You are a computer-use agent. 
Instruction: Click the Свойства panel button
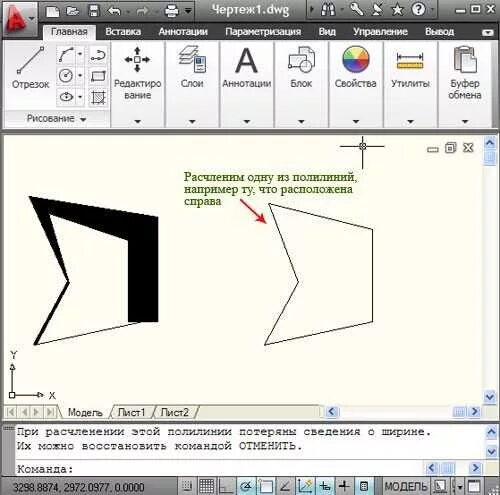[356, 68]
